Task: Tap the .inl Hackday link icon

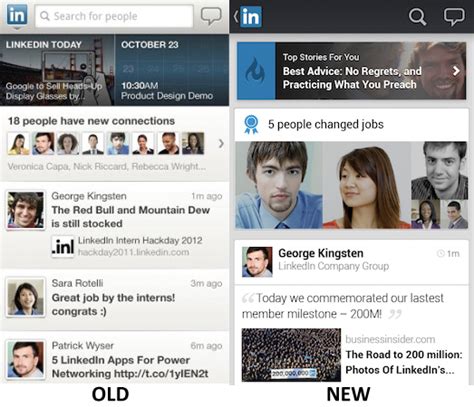Action: pyautogui.click(x=63, y=247)
